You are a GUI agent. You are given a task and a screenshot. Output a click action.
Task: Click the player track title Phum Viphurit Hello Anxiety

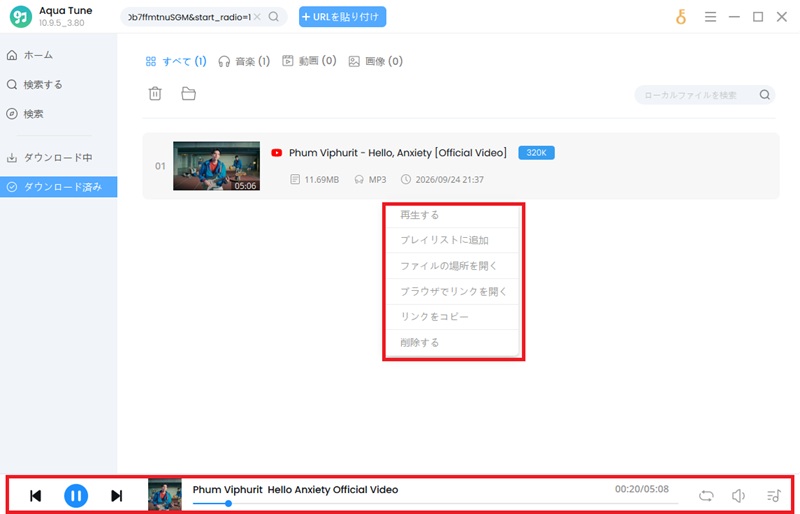tap(295, 489)
